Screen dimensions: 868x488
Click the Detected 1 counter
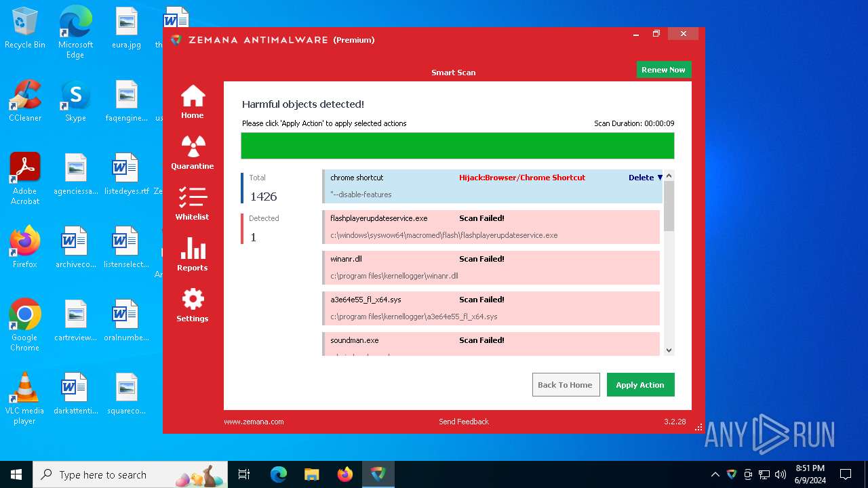(x=261, y=229)
